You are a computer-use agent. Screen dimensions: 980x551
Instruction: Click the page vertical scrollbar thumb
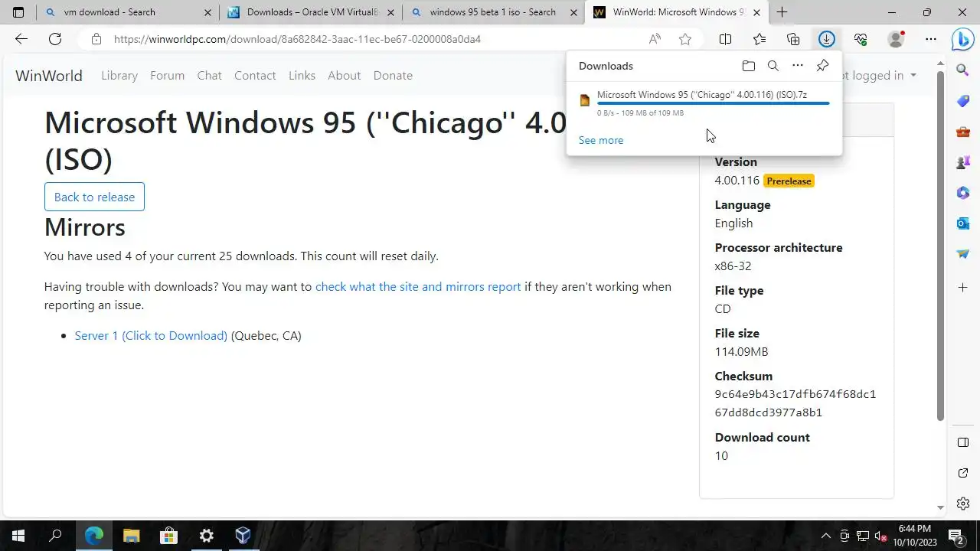[x=941, y=247]
